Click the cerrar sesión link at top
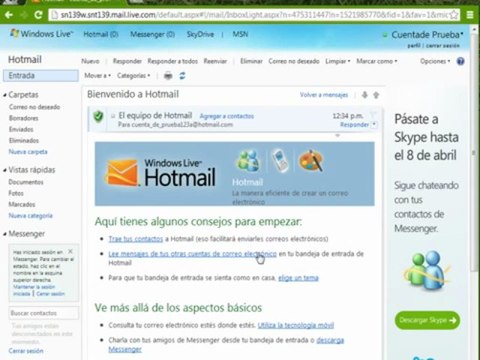Screen dimensions: 480x360 (443, 45)
